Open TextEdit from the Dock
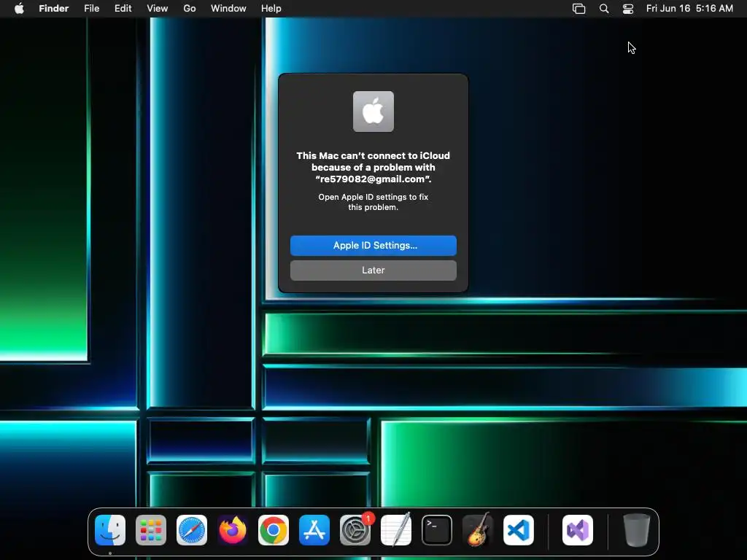Viewport: 747px width, 560px height. click(396, 530)
